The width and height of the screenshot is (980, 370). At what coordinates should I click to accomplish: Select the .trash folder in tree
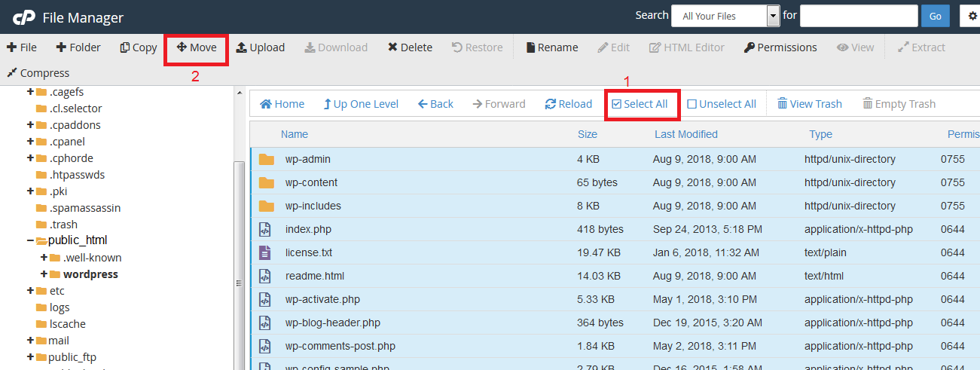pyautogui.click(x=63, y=225)
